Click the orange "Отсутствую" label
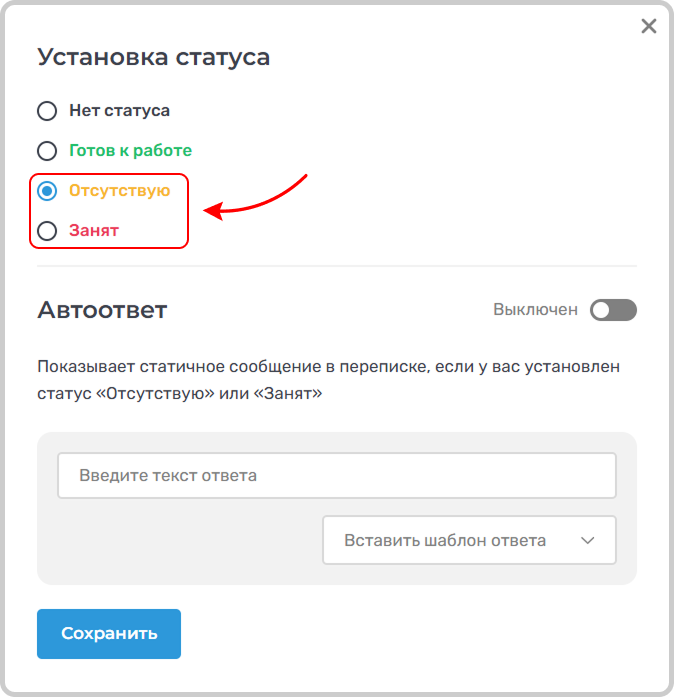This screenshot has width=674, height=697. 119,191
